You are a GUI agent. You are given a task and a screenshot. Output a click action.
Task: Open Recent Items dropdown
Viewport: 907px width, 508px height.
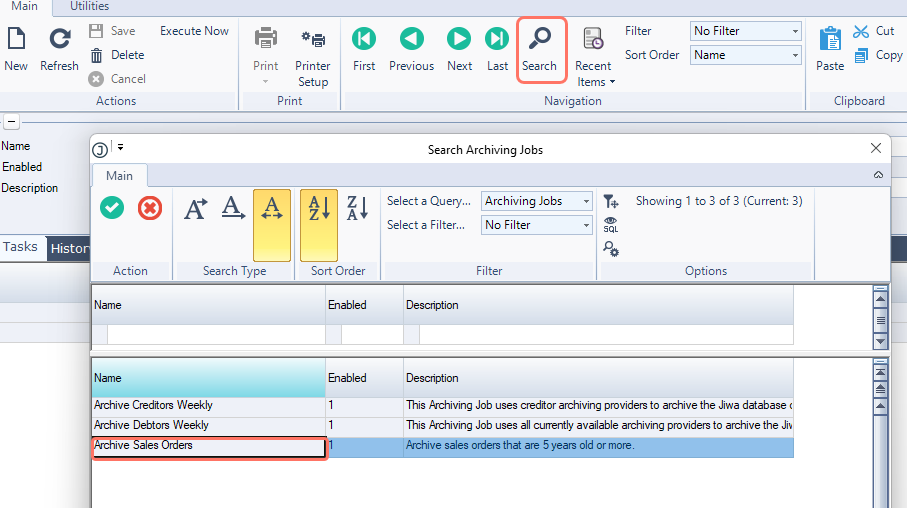tap(593, 57)
